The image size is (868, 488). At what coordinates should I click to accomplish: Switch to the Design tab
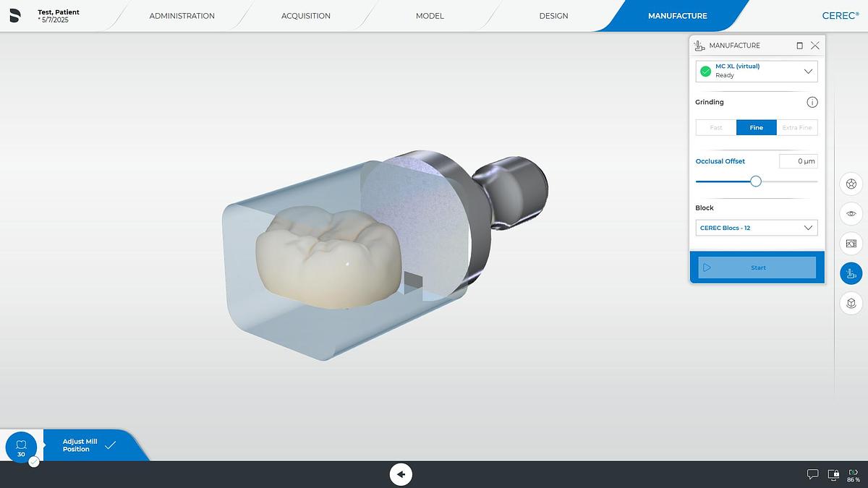pyautogui.click(x=553, y=16)
